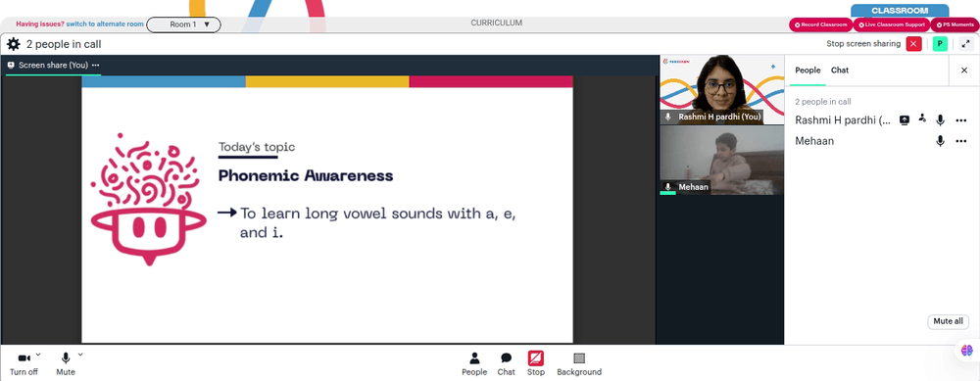Turn off the camera
Image resolution: width=980 pixels, height=381 pixels.
tap(24, 364)
